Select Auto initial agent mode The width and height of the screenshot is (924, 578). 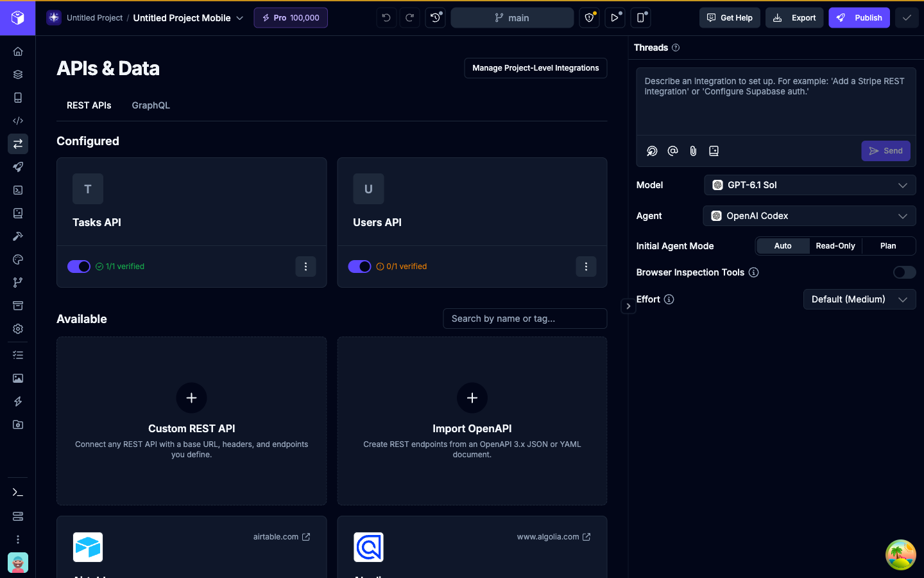783,246
